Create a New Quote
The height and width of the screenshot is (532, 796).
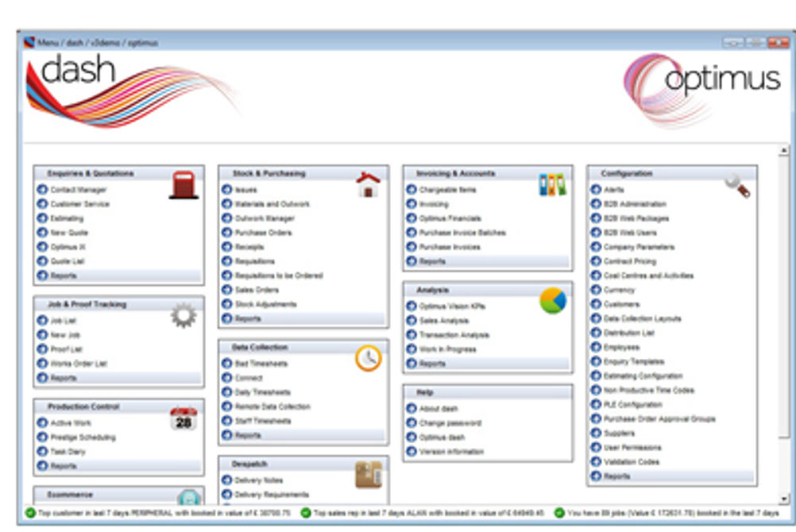[69, 233]
